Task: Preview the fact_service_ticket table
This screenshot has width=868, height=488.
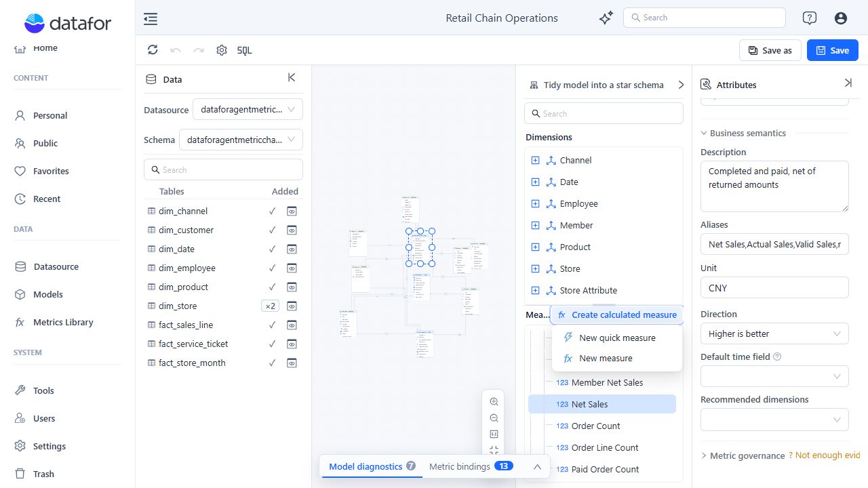Action: point(292,344)
